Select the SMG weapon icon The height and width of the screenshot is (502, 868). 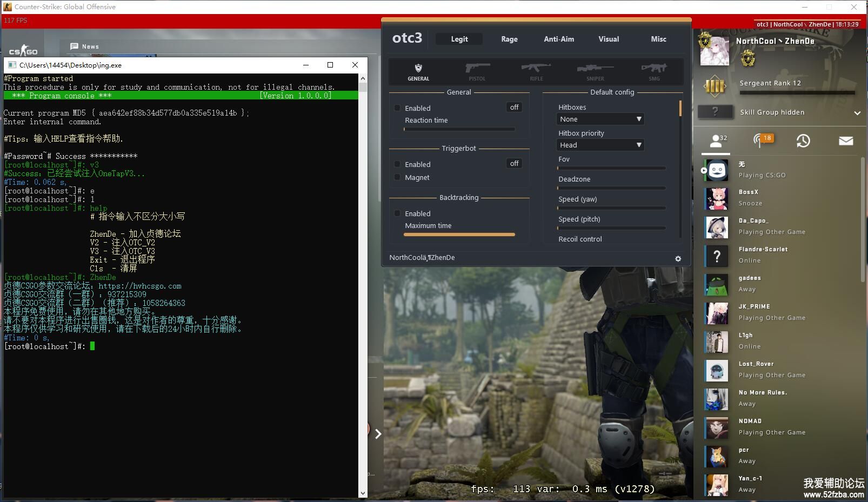pos(654,71)
